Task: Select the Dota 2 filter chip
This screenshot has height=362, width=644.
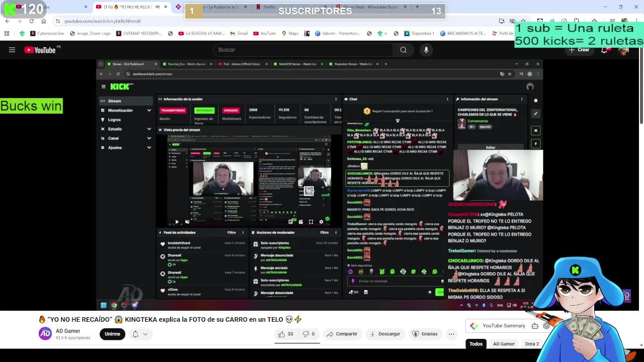Action: coord(532,344)
